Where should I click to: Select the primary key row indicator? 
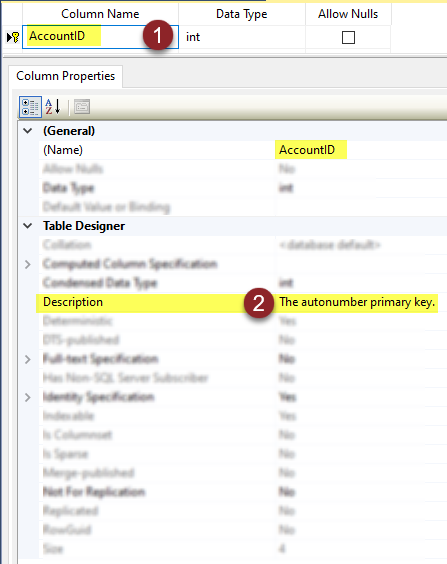[13, 37]
